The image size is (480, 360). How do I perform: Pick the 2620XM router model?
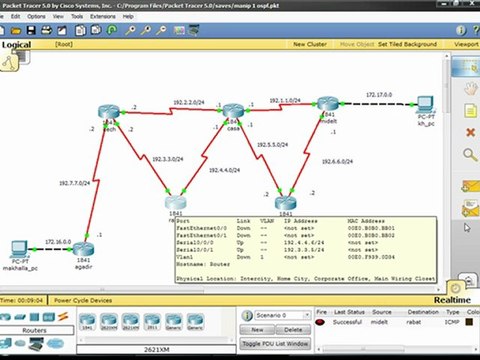[x=109, y=321]
